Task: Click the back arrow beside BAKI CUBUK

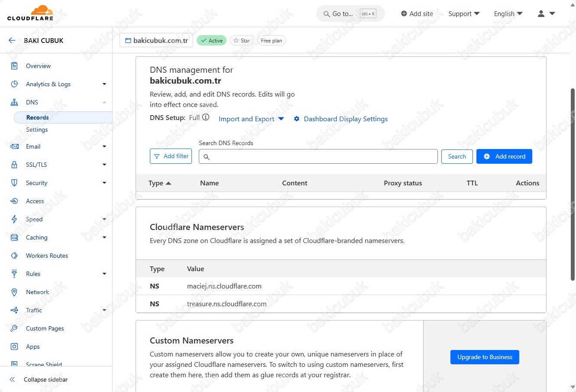Action: coord(12,40)
